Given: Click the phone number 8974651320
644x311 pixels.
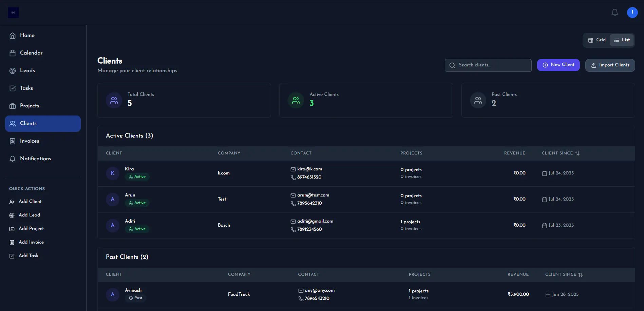Looking at the screenshot, I should tap(309, 177).
